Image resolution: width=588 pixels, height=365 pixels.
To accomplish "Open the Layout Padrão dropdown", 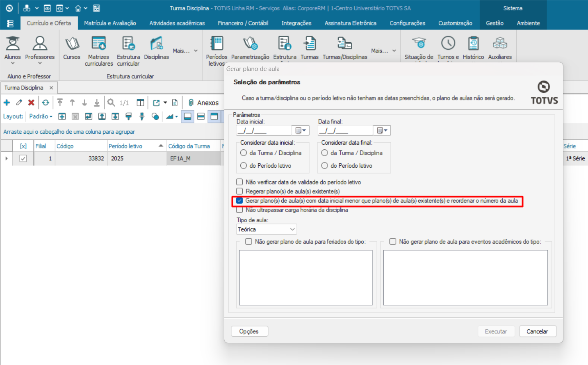I will [x=41, y=116].
